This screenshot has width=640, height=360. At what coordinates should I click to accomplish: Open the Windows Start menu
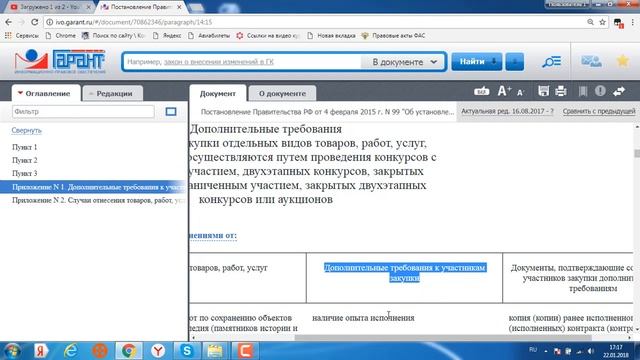coord(12,351)
